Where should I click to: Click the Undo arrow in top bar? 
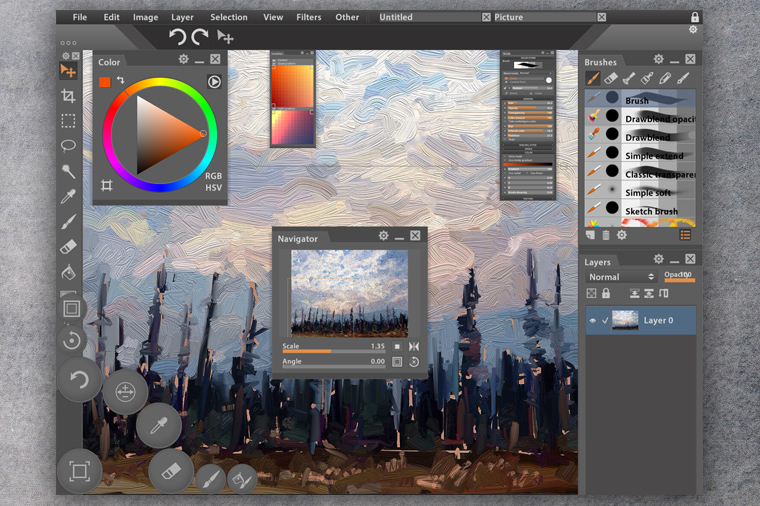pyautogui.click(x=177, y=37)
